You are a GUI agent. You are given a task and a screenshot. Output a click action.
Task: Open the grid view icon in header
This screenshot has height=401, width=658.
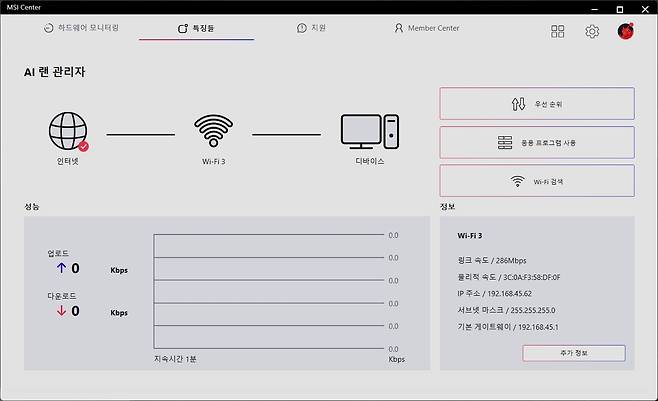tap(558, 31)
